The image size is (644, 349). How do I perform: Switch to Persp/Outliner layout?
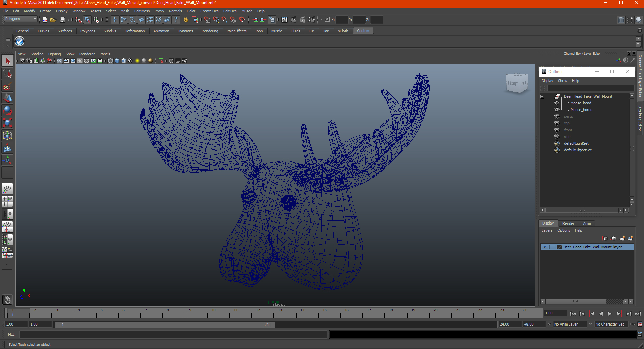click(7, 214)
